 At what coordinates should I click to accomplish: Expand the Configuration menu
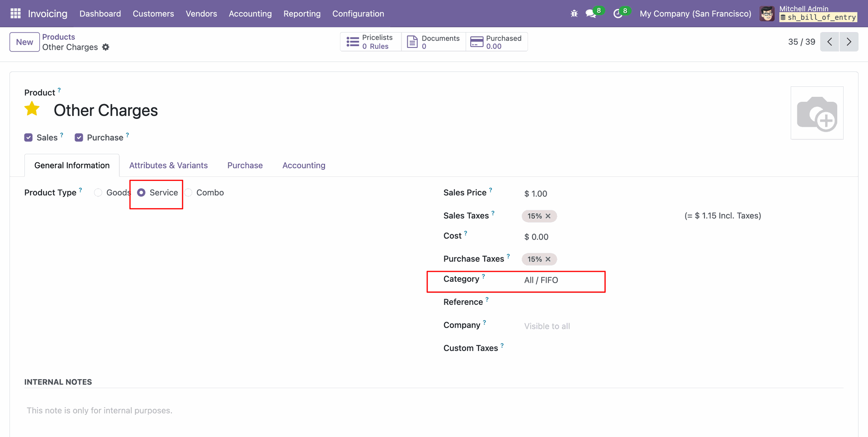pos(358,14)
